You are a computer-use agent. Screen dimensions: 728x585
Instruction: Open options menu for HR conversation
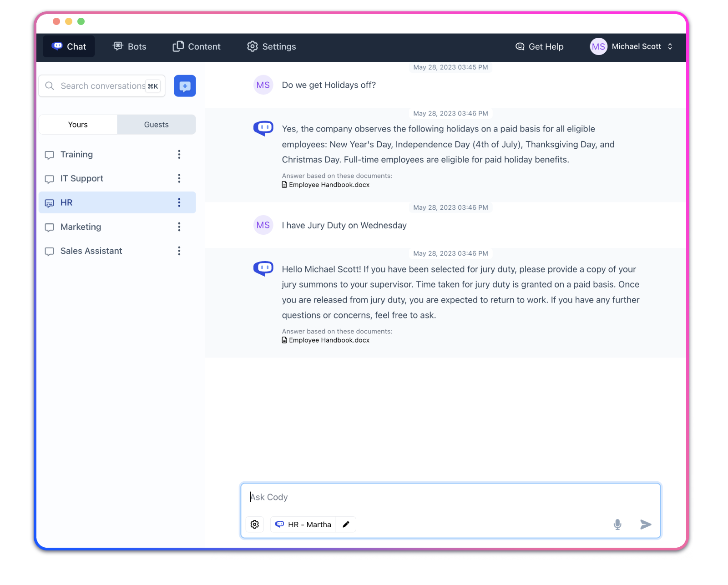point(179,202)
